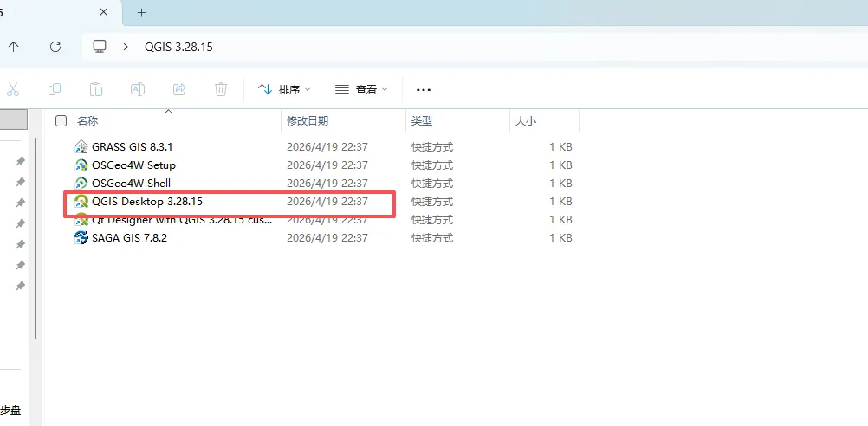Open the GRASS GIS 8.3.1 shortcut icon
This screenshot has height=426, width=868.
[81, 147]
